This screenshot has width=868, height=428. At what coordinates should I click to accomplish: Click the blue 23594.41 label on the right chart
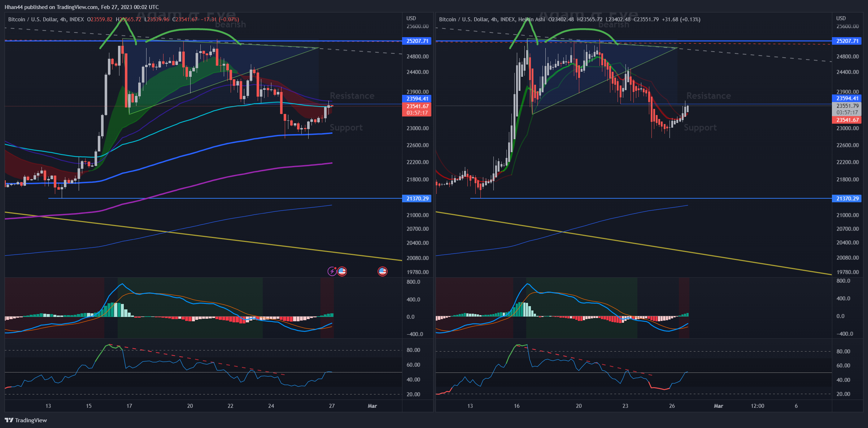[847, 98]
